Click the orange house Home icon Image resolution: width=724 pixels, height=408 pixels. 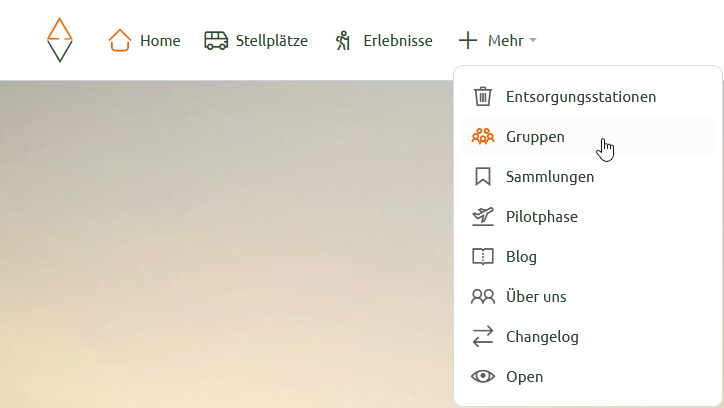120,41
